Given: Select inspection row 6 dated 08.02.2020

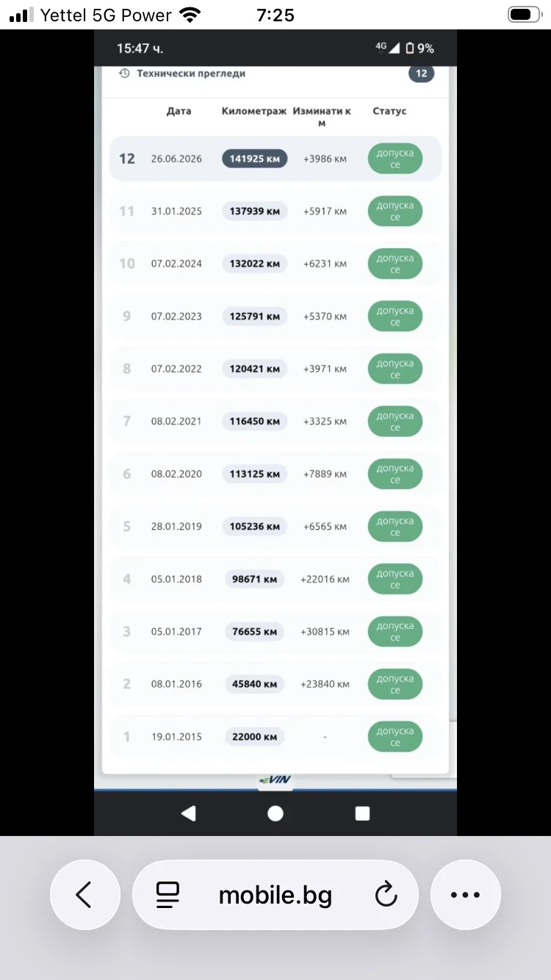Looking at the screenshot, I should (x=275, y=474).
